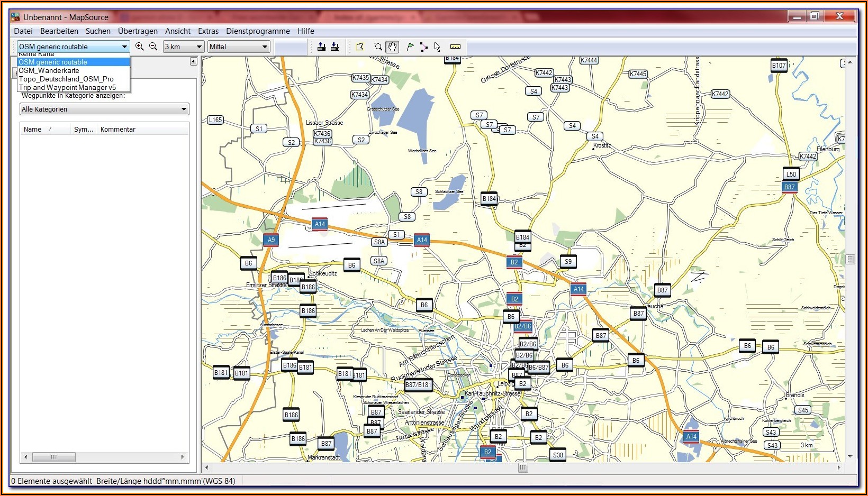Select Topo_Deutschland_OSM_Pro in map list
The height and width of the screenshot is (496, 868).
click(66, 79)
